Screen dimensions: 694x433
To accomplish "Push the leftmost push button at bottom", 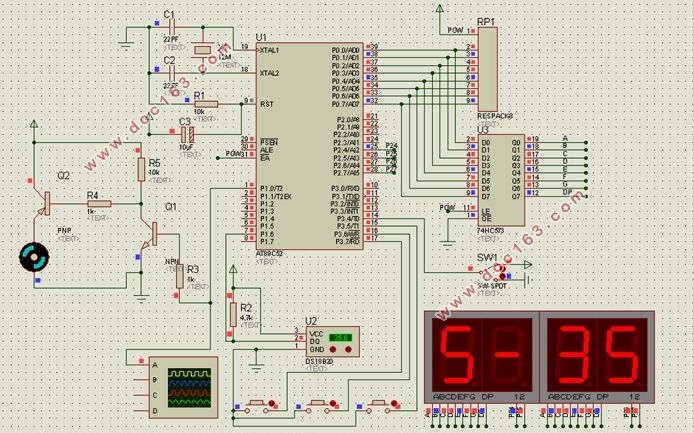I will coord(256,404).
